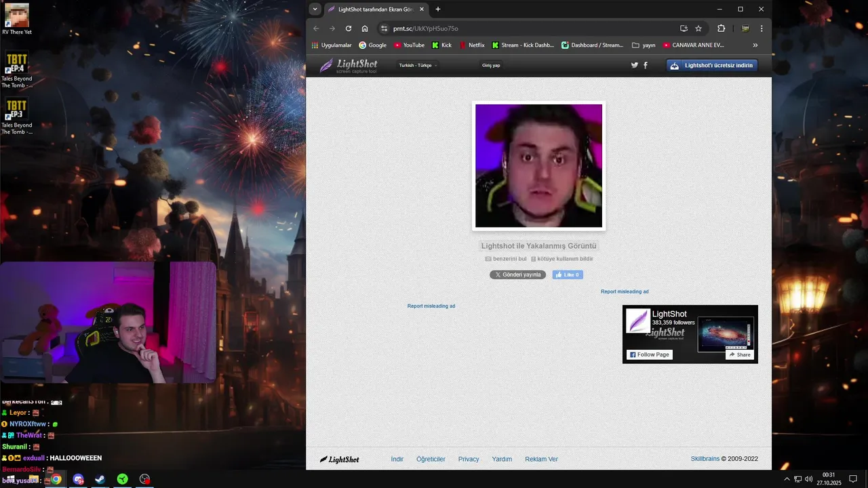The image size is (868, 488).
Task: Open the Dashboard / Stream bookmark
Action: tap(592, 45)
